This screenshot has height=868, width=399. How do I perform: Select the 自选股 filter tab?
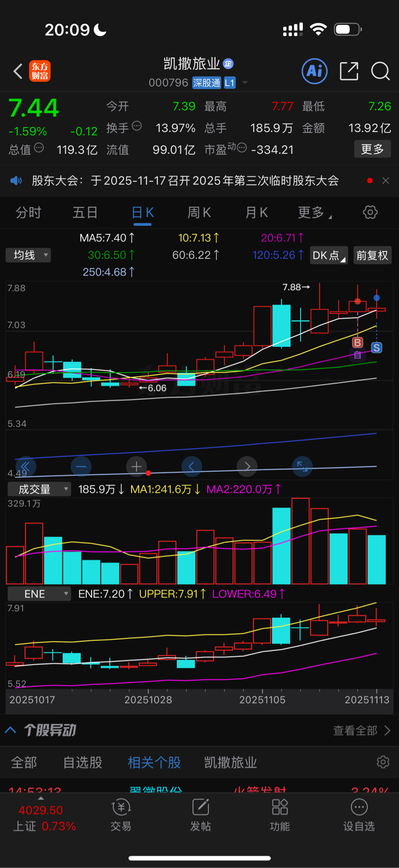pos(83,762)
